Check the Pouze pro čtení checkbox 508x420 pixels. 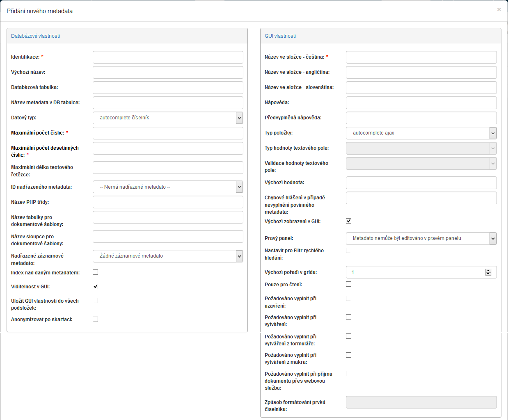349,284
